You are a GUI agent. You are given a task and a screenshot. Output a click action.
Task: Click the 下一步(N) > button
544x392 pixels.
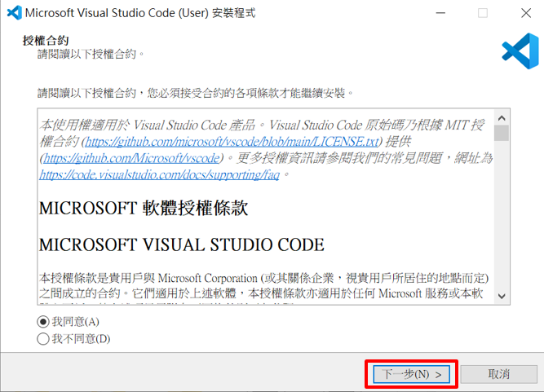click(412, 374)
